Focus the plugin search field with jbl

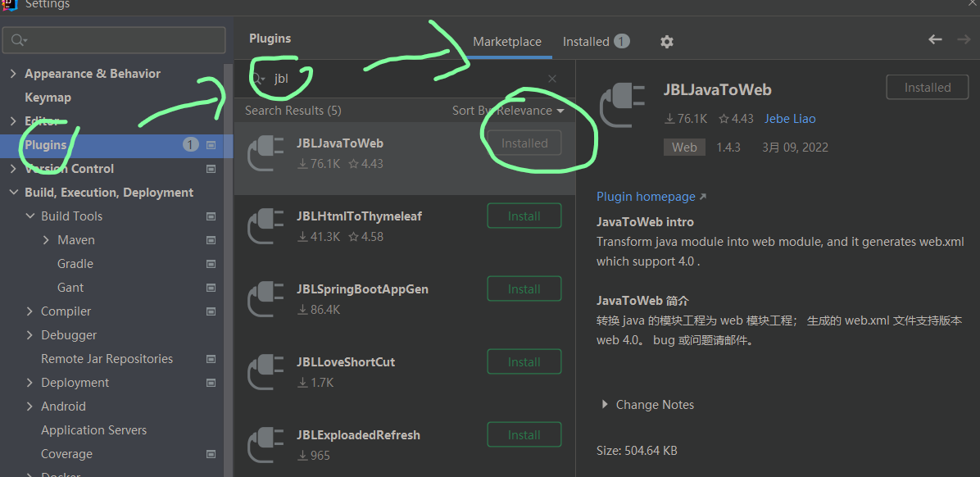pyautogui.click(x=403, y=79)
